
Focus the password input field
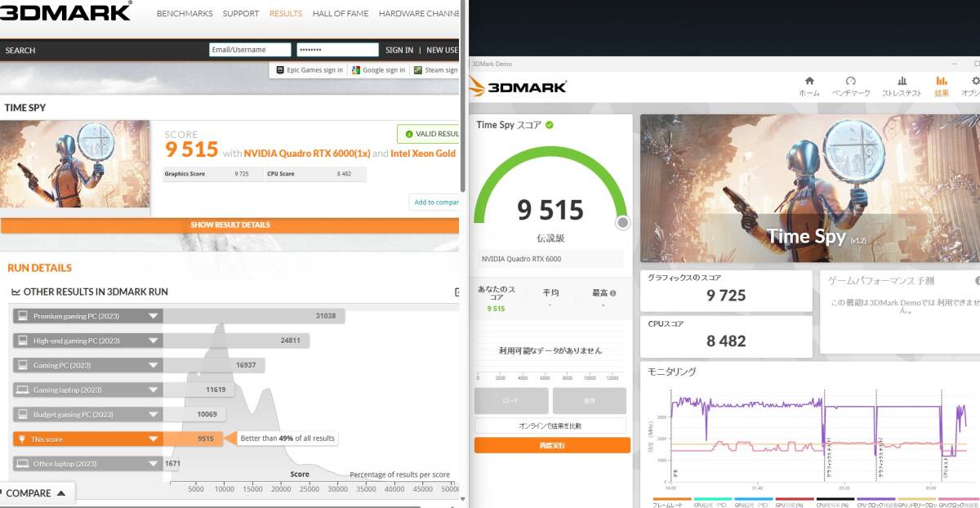coord(337,50)
